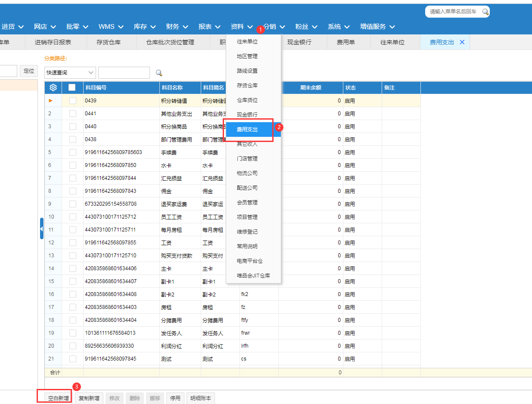Select 现金银行 in the dropdown menu
532x404 pixels.
pyautogui.click(x=253, y=115)
